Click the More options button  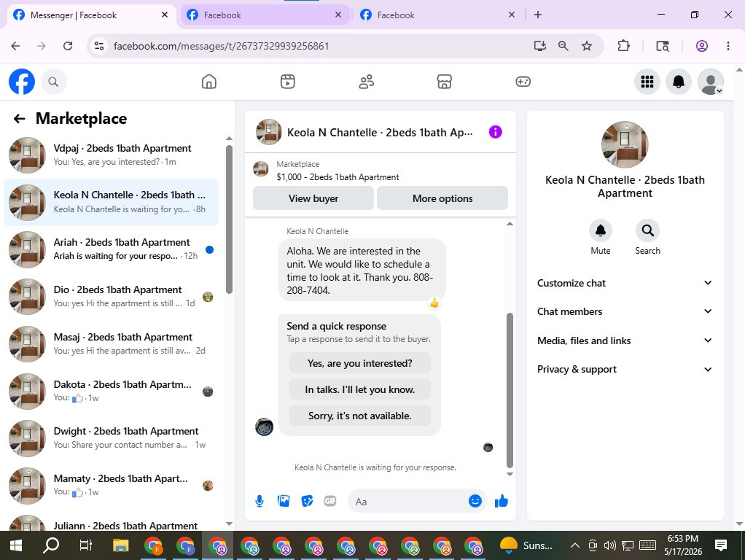click(x=442, y=198)
